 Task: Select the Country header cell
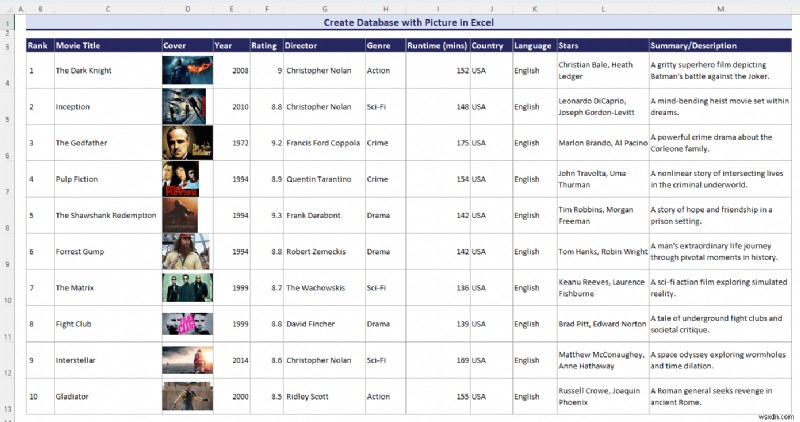[x=491, y=45]
